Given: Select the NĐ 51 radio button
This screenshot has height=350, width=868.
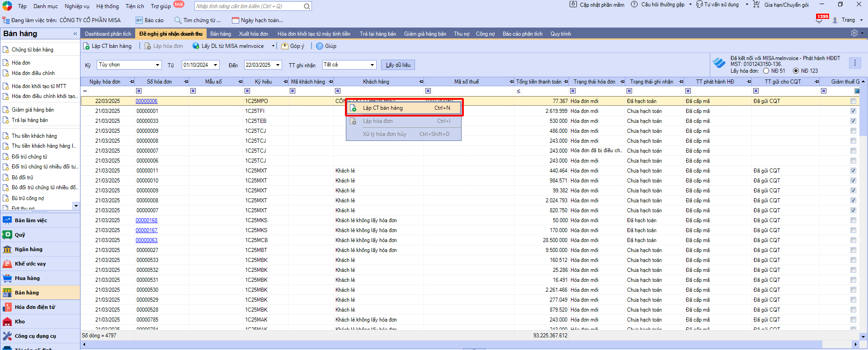Looking at the screenshot, I should point(766,71).
